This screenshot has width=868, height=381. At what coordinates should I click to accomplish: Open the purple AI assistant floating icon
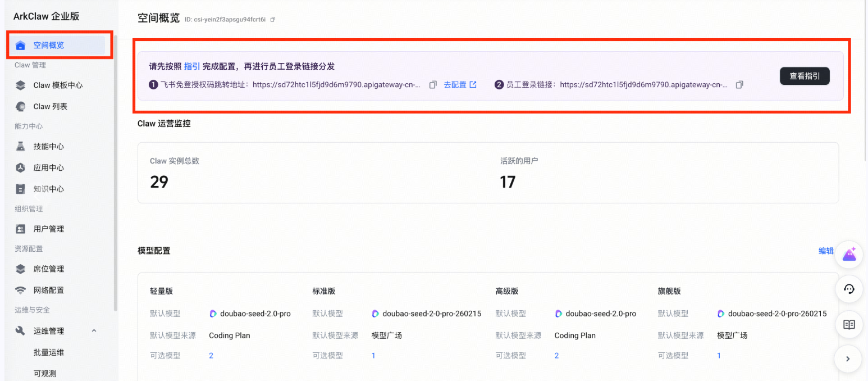(849, 255)
